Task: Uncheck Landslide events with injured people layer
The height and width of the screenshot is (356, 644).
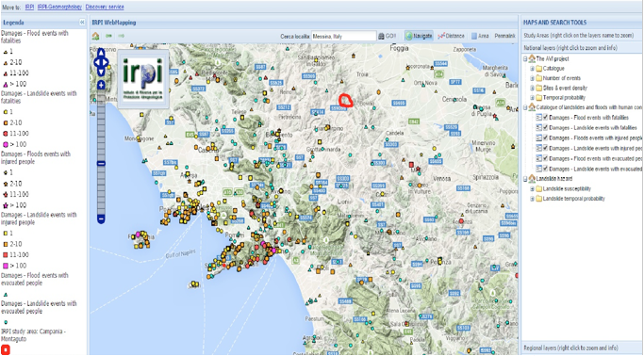Action: point(545,148)
